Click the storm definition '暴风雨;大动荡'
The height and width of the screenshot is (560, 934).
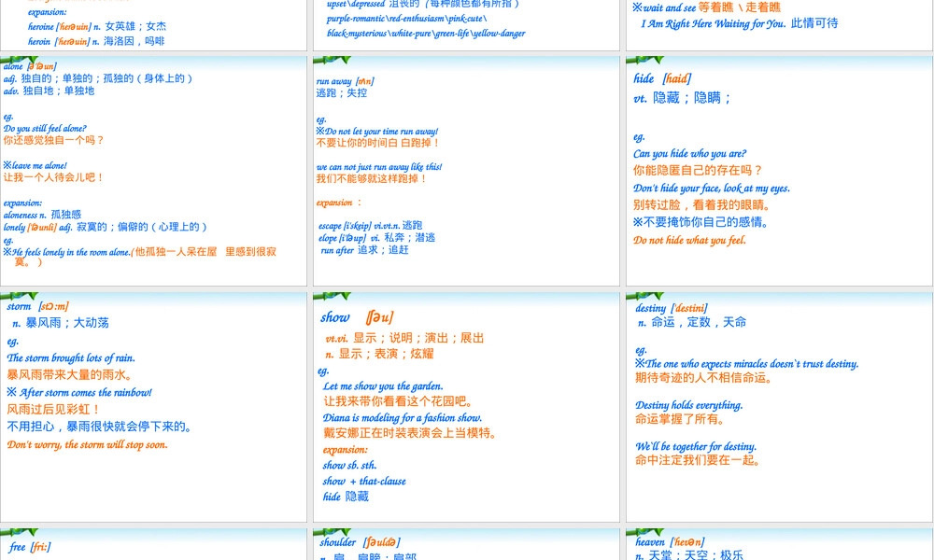67,323
